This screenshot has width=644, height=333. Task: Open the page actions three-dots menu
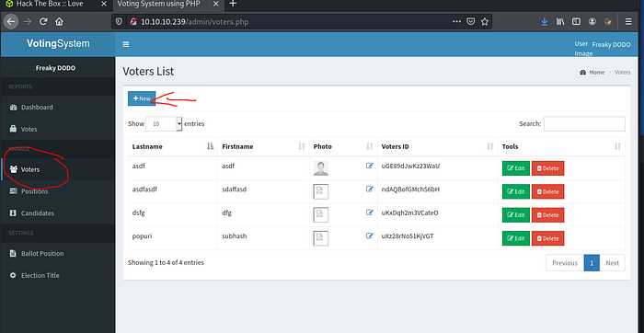click(x=456, y=22)
